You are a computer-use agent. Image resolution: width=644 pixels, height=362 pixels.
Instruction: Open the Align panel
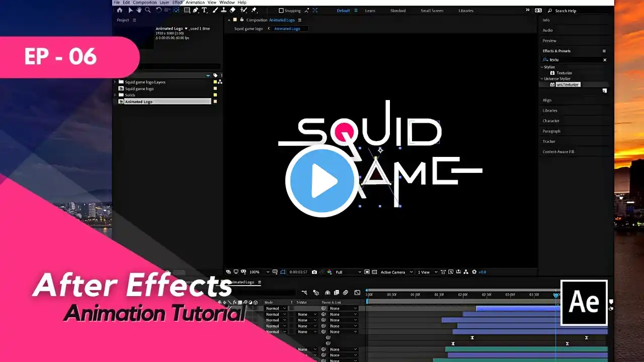click(547, 100)
